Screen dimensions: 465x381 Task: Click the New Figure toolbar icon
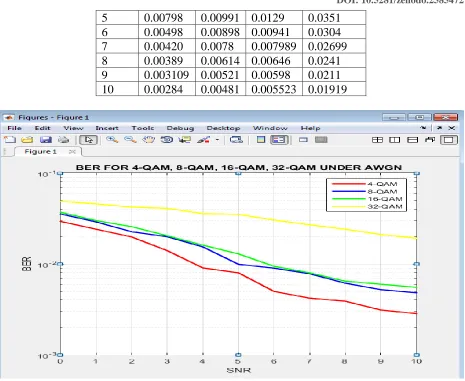(10, 140)
